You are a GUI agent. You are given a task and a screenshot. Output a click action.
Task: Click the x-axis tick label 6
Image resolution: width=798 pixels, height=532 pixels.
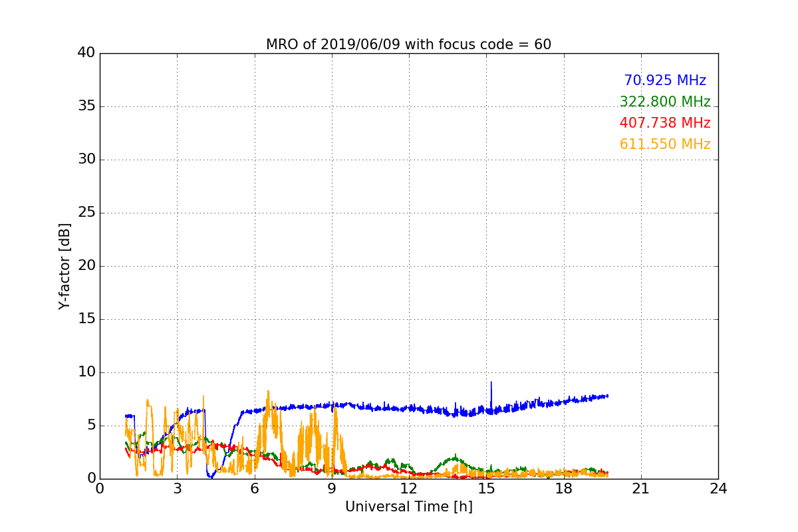point(254,489)
